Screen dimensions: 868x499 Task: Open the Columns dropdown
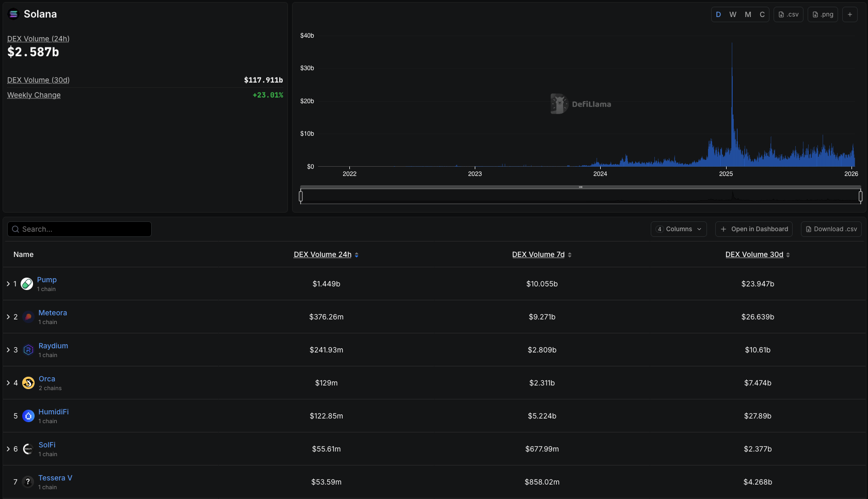[679, 229]
